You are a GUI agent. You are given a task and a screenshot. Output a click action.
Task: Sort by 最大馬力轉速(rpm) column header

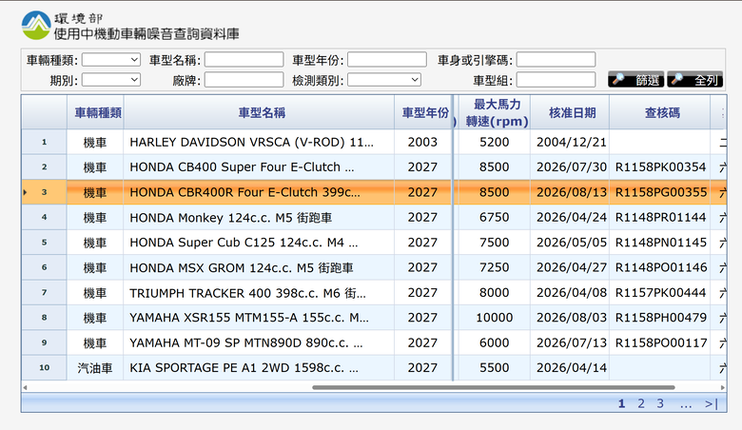coord(494,113)
